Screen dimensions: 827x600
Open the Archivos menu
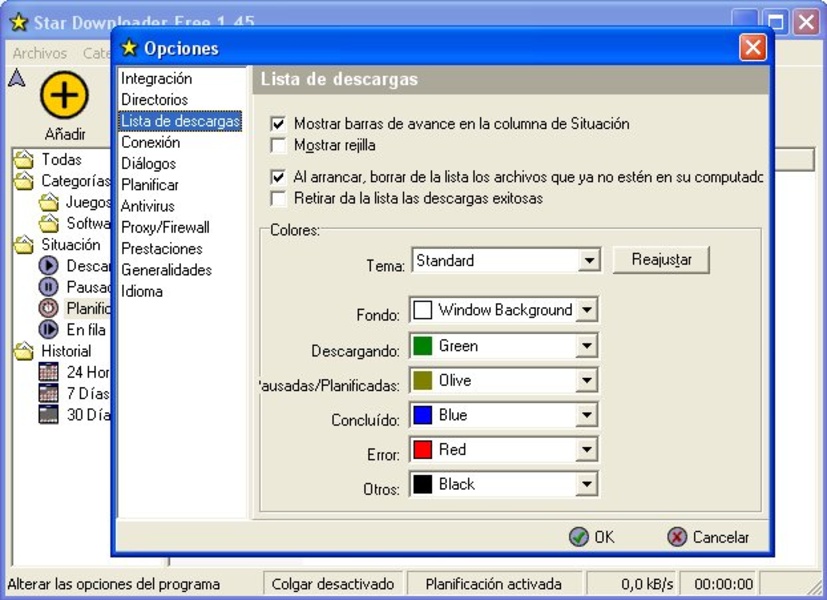pos(40,53)
